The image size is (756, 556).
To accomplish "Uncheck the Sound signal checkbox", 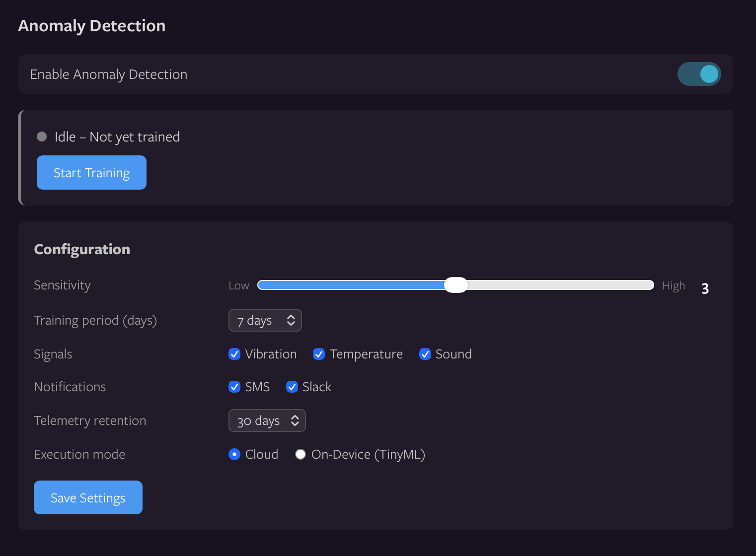I will [425, 354].
